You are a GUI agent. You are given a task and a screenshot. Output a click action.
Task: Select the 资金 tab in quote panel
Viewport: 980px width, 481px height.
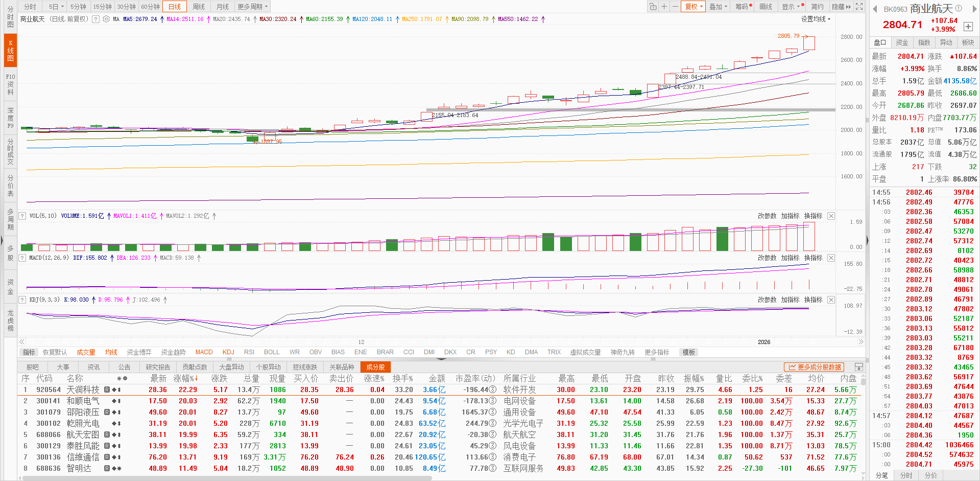(902, 42)
